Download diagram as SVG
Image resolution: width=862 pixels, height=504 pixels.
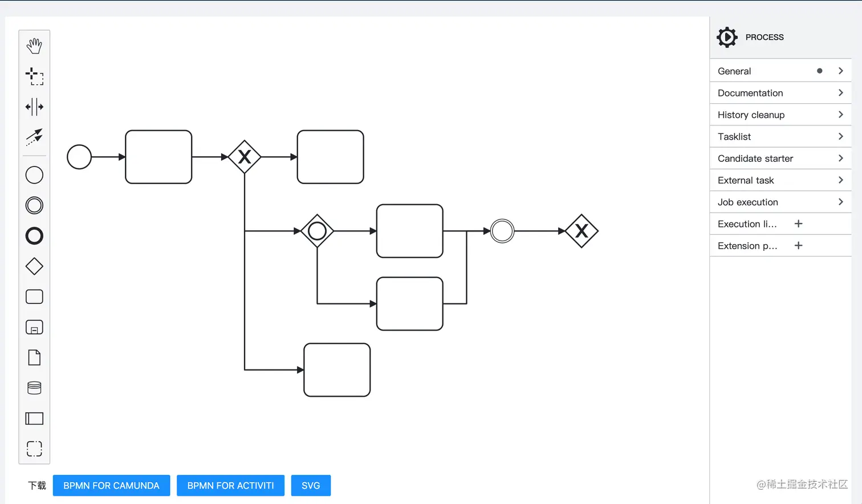point(311,486)
